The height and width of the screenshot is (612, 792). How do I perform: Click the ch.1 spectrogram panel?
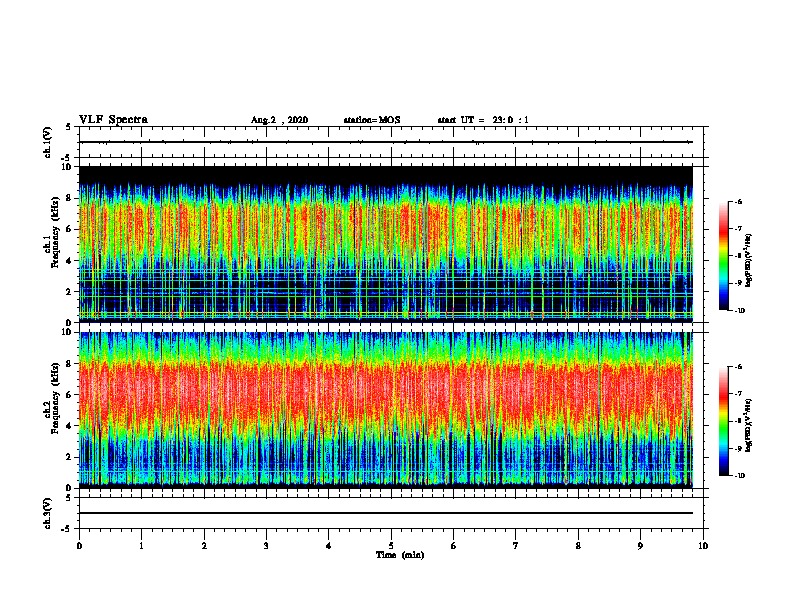(x=386, y=244)
